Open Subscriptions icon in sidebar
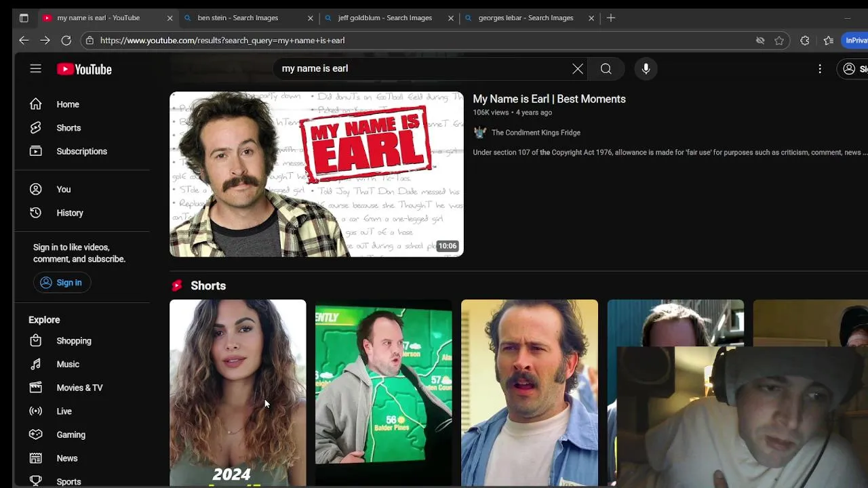 point(35,151)
